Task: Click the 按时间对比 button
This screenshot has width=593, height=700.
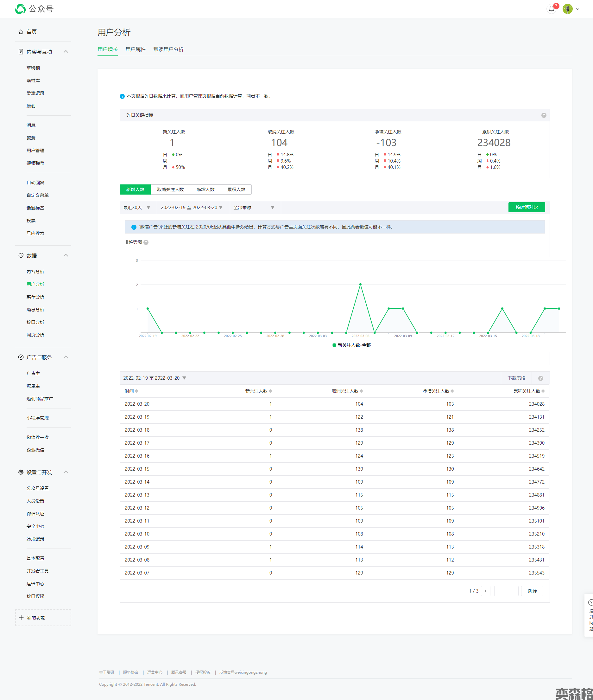Action: coord(527,208)
